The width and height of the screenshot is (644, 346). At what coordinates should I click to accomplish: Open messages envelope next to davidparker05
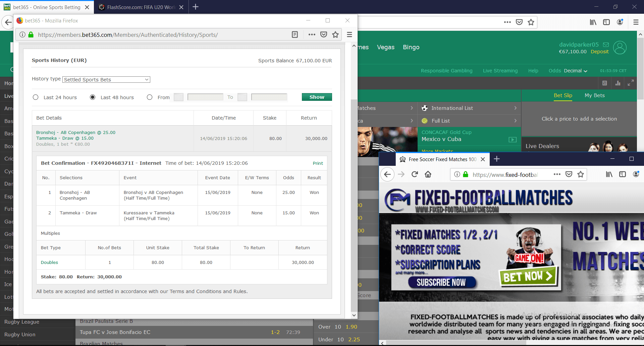click(x=606, y=45)
